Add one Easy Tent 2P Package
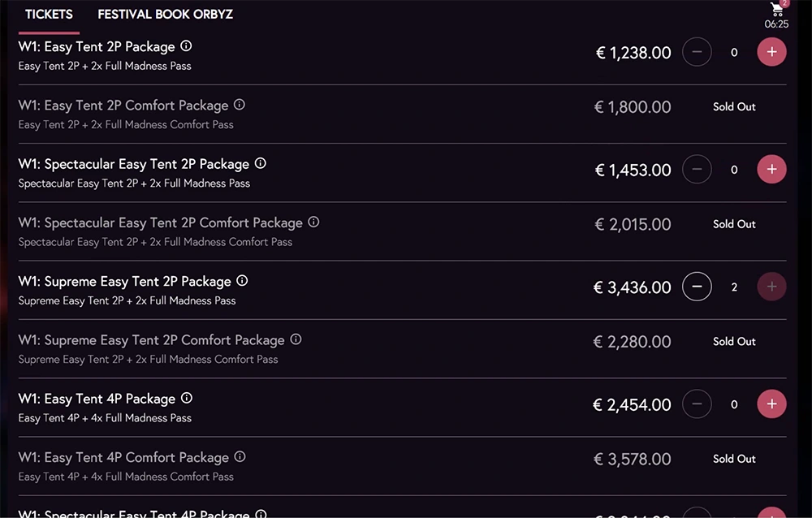The height and width of the screenshot is (518, 812). click(x=771, y=53)
